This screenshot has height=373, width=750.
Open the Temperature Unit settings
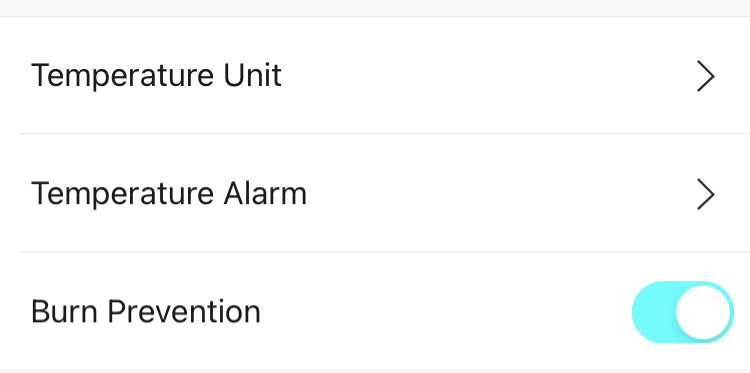(x=375, y=76)
